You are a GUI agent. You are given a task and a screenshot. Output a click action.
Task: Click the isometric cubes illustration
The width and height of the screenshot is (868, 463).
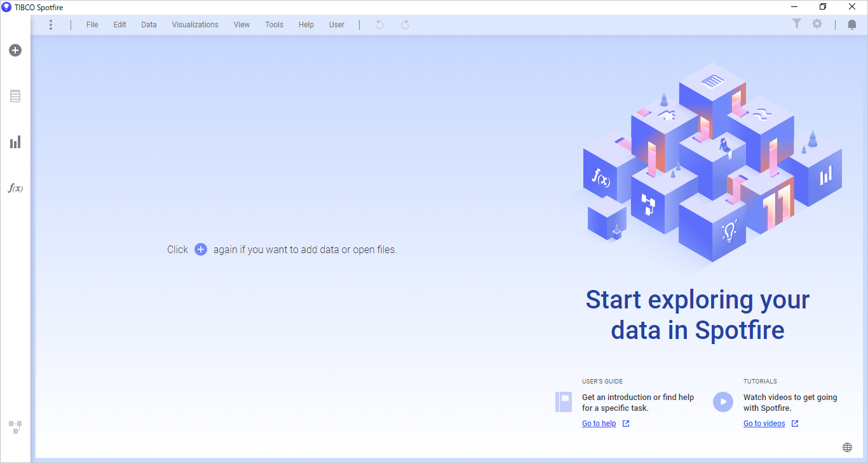click(712, 162)
